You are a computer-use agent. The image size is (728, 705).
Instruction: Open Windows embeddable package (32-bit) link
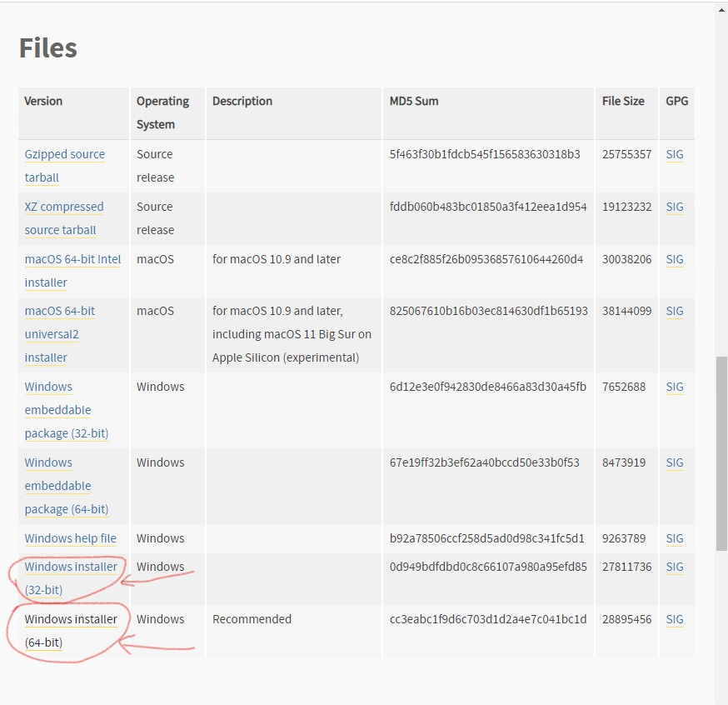click(67, 410)
